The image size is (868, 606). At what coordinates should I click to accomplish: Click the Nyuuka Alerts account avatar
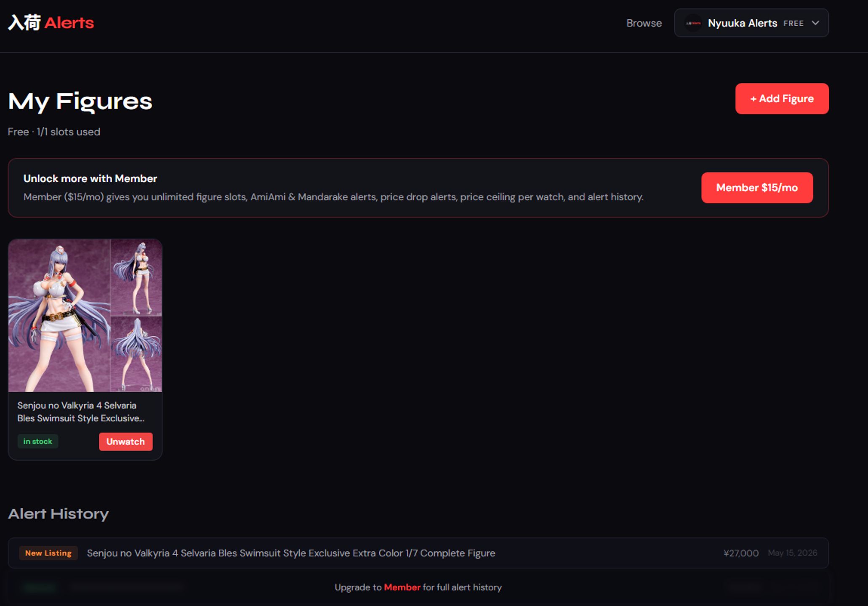pyautogui.click(x=693, y=23)
